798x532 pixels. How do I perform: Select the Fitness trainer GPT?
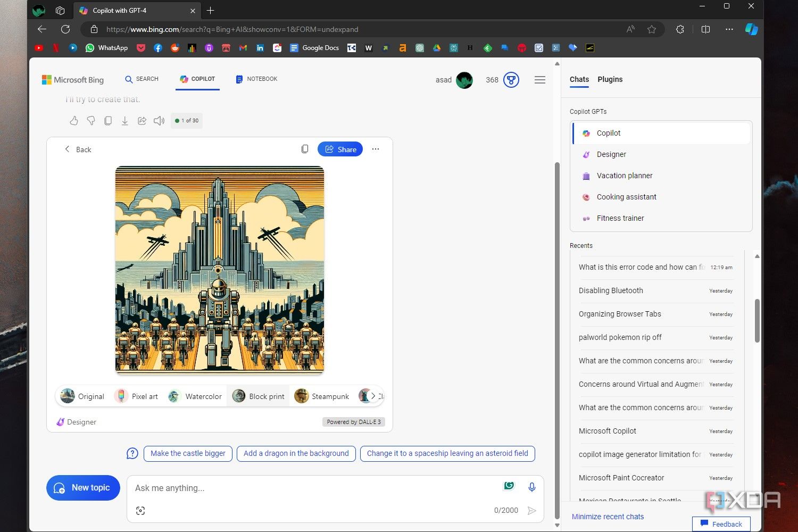[x=661, y=218]
